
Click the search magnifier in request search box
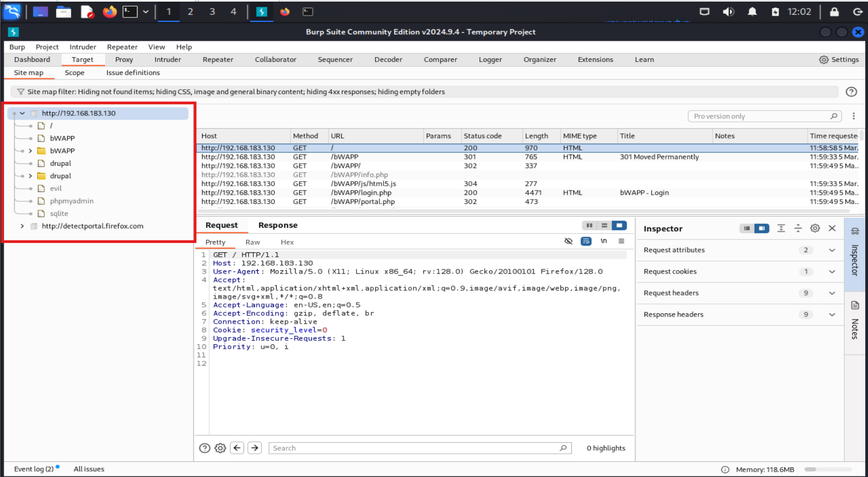point(563,448)
